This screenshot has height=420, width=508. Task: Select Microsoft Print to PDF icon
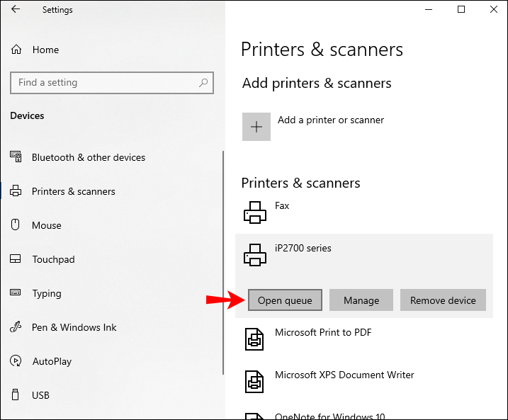click(x=255, y=339)
